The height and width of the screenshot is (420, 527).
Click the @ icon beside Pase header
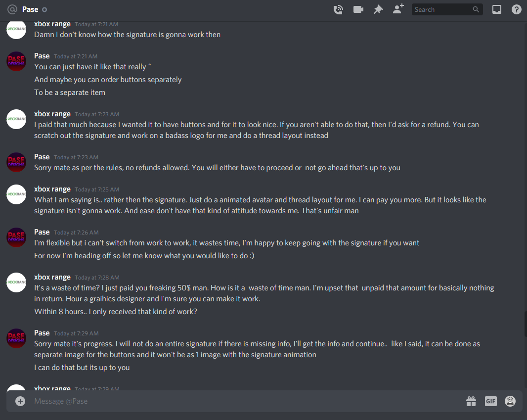[x=12, y=9]
